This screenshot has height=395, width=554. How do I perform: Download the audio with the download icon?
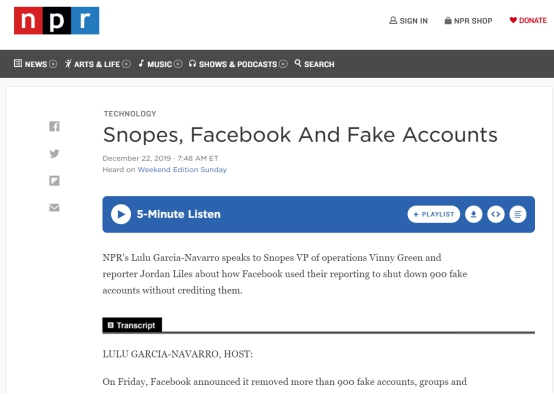[473, 214]
